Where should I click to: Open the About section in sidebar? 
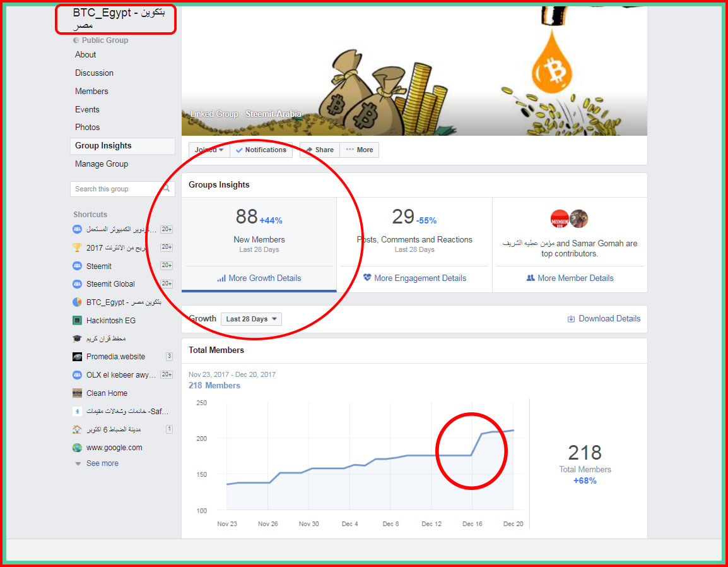85,54
